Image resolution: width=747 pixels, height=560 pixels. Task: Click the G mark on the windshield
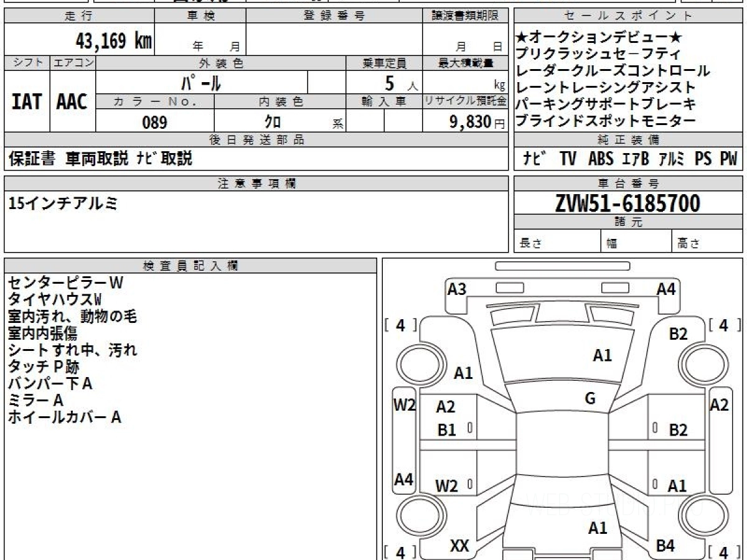(x=590, y=399)
